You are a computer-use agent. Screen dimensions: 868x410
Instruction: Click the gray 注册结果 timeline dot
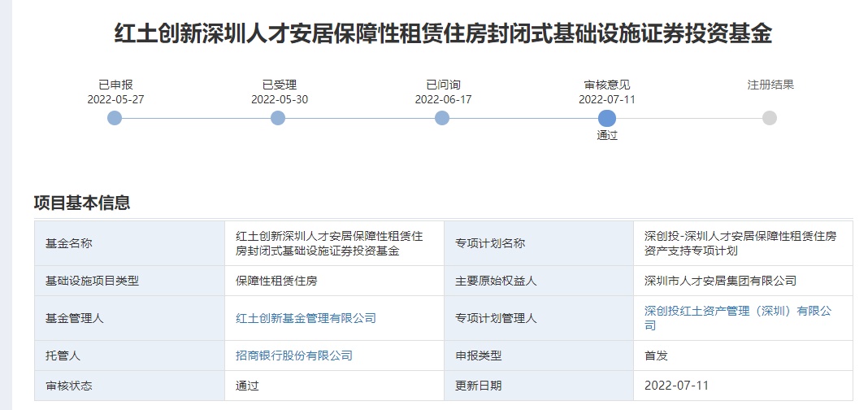tap(770, 118)
